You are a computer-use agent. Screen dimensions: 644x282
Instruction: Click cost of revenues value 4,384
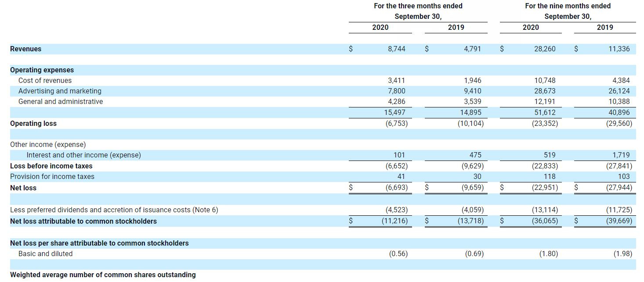[x=621, y=81]
